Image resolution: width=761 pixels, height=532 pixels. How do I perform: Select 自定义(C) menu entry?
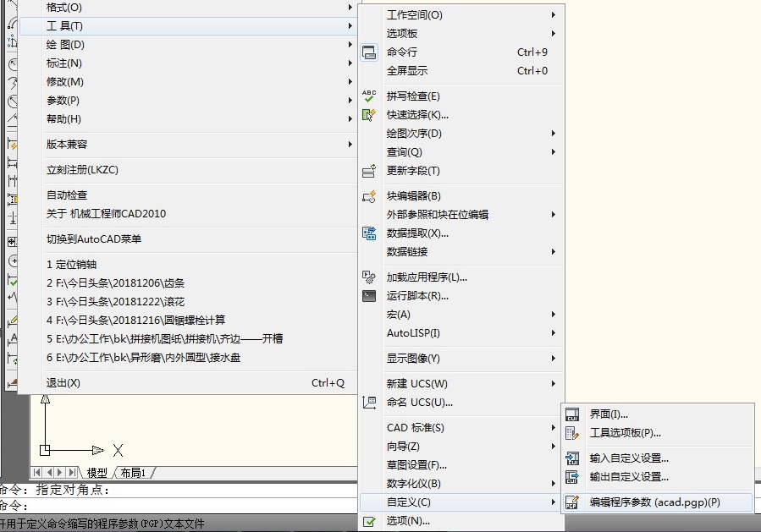click(461, 502)
